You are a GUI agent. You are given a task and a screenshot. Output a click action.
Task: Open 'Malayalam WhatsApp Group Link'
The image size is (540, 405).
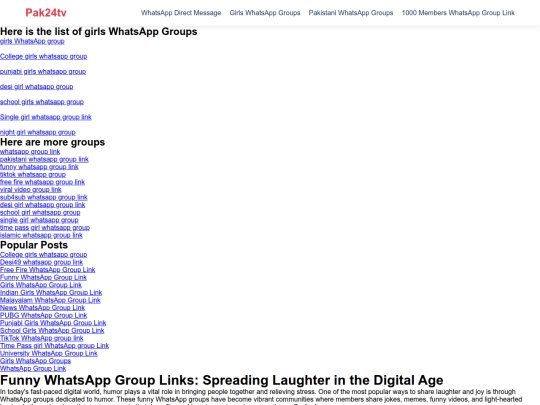click(50, 300)
